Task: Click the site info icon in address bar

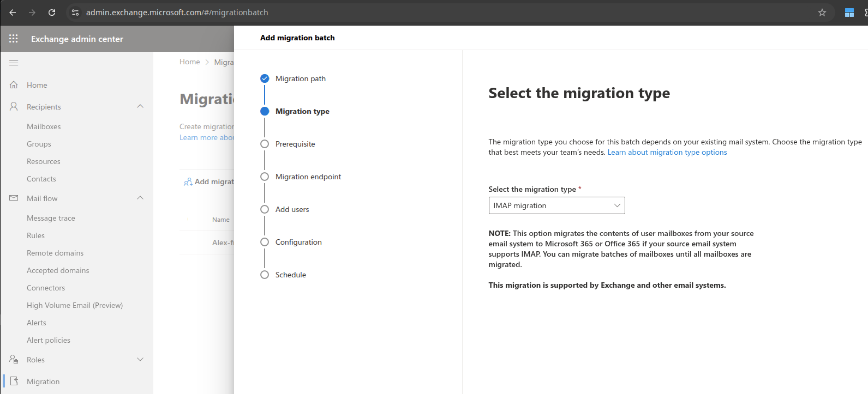Action: (x=75, y=13)
